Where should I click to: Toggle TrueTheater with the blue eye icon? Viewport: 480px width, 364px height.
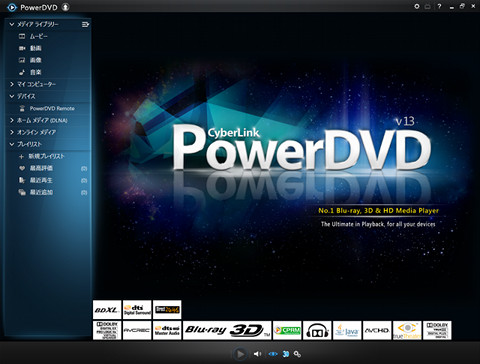click(x=273, y=354)
